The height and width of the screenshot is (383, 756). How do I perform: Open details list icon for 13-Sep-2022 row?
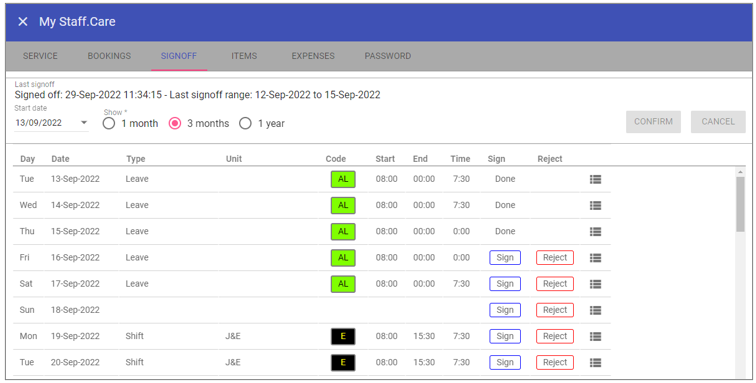click(x=595, y=179)
